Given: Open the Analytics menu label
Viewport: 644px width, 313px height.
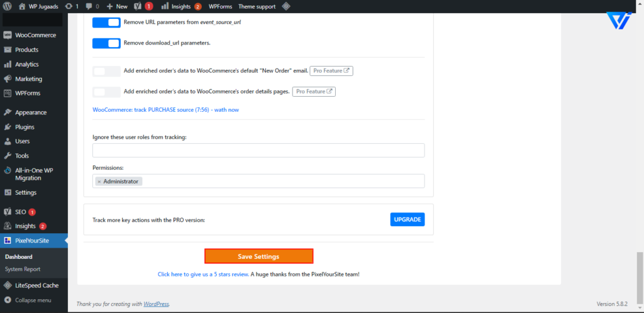Looking at the screenshot, I should pyautogui.click(x=26, y=64).
